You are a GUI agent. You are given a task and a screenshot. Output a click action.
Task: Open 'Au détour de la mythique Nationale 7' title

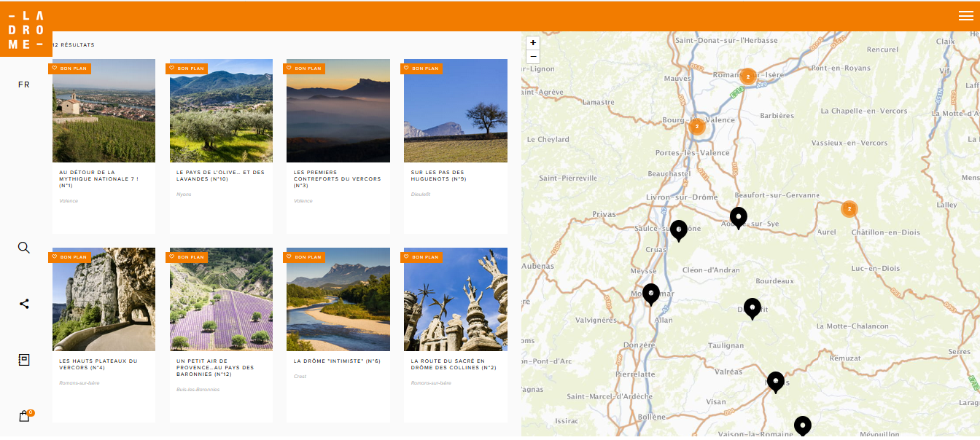pyautogui.click(x=98, y=179)
